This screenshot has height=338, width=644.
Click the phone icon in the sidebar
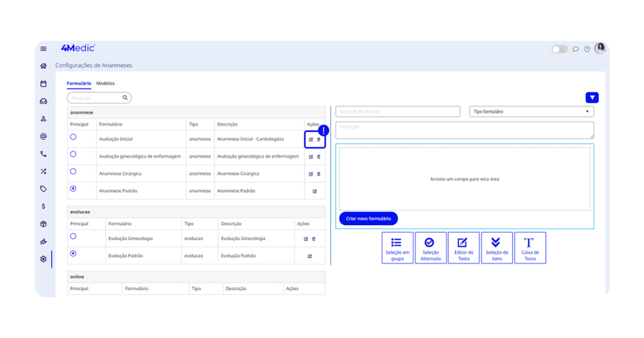(x=43, y=154)
